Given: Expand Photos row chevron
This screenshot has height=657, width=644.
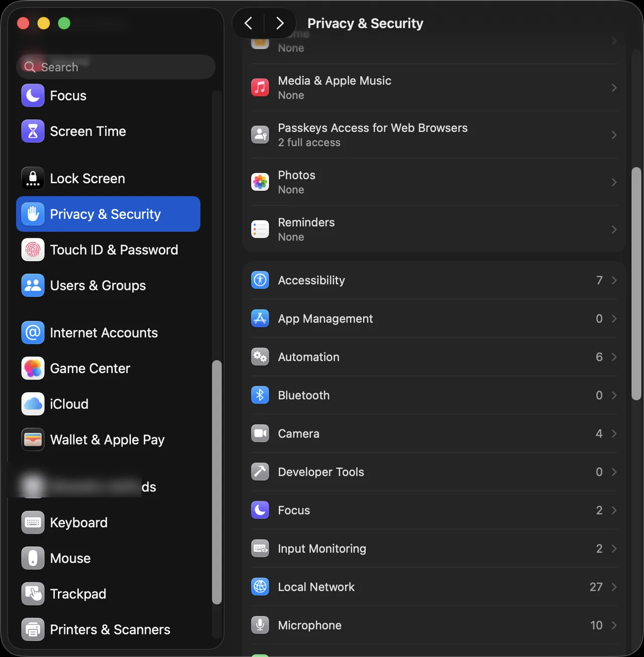Looking at the screenshot, I should tap(614, 182).
